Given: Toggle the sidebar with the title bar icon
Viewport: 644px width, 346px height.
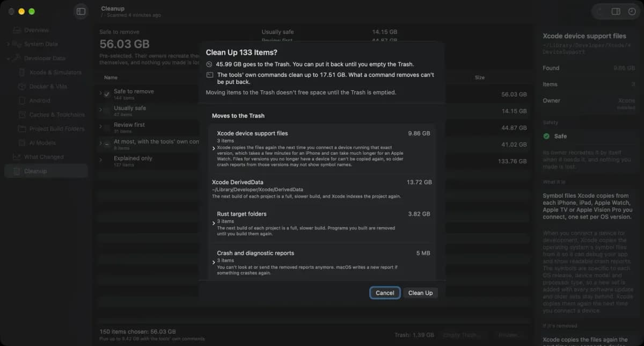Looking at the screenshot, I should point(81,11).
